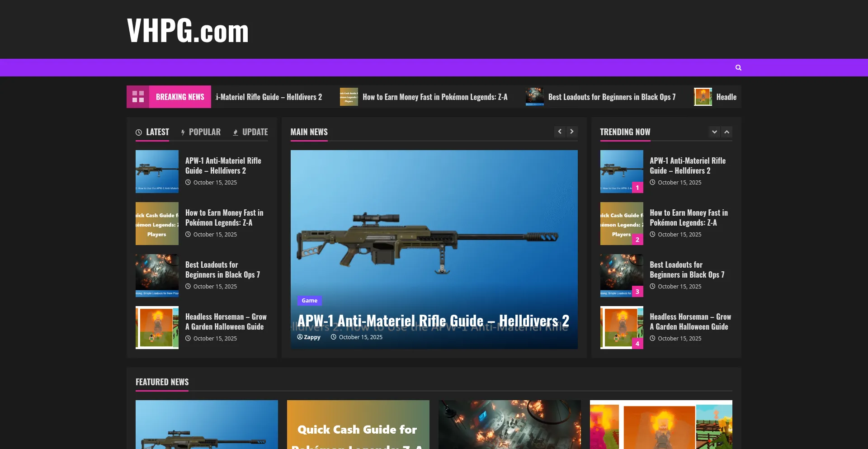The height and width of the screenshot is (449, 868).
Task: Open the VHPG.com site logo
Action: (188, 31)
